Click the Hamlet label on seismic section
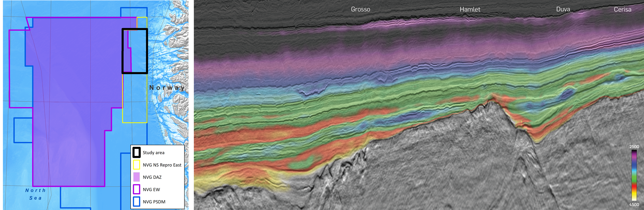 click(470, 10)
